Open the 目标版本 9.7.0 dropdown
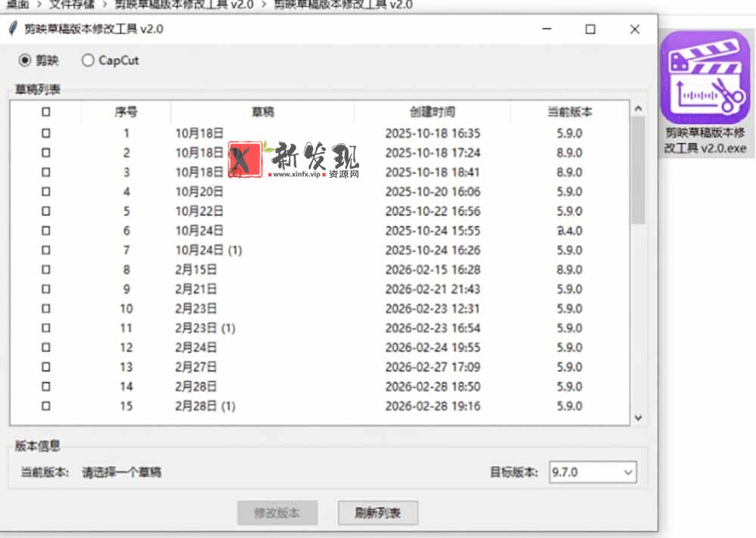756x538 pixels. click(593, 472)
